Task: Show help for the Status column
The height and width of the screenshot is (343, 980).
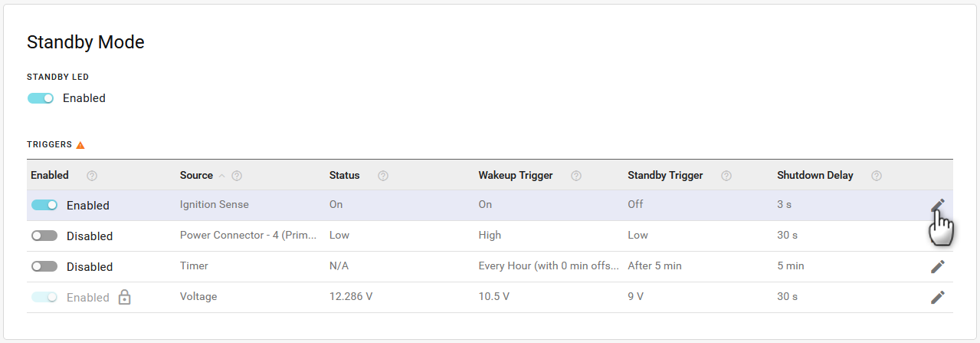Action: click(x=383, y=176)
